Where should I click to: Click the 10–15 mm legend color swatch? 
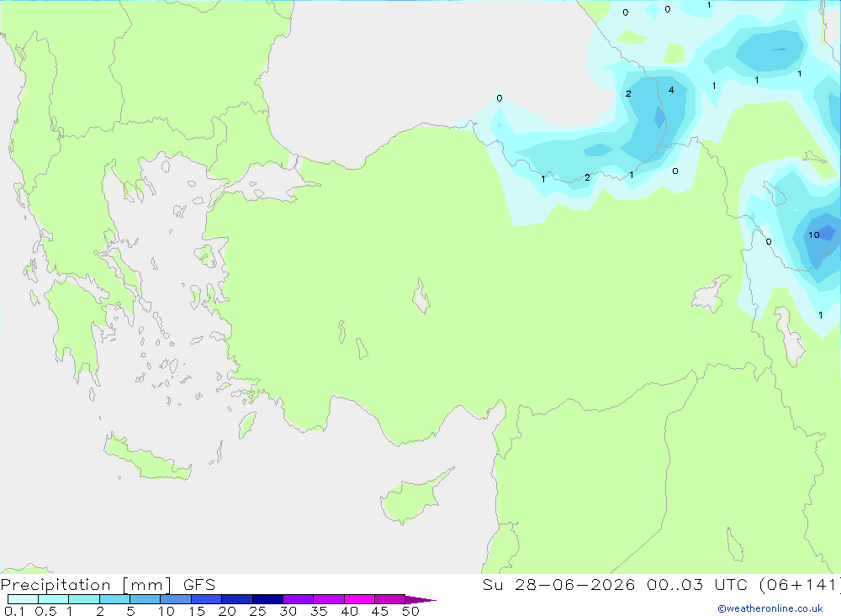176,599
